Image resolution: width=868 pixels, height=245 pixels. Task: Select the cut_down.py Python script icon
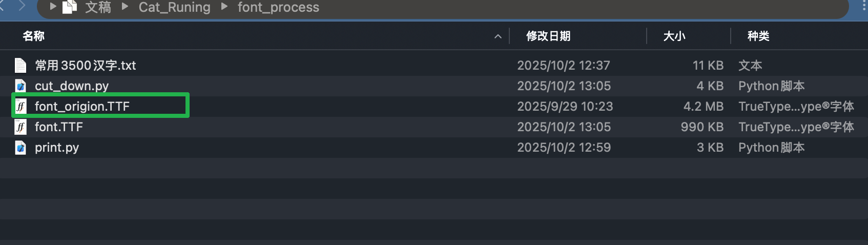tap(20, 86)
